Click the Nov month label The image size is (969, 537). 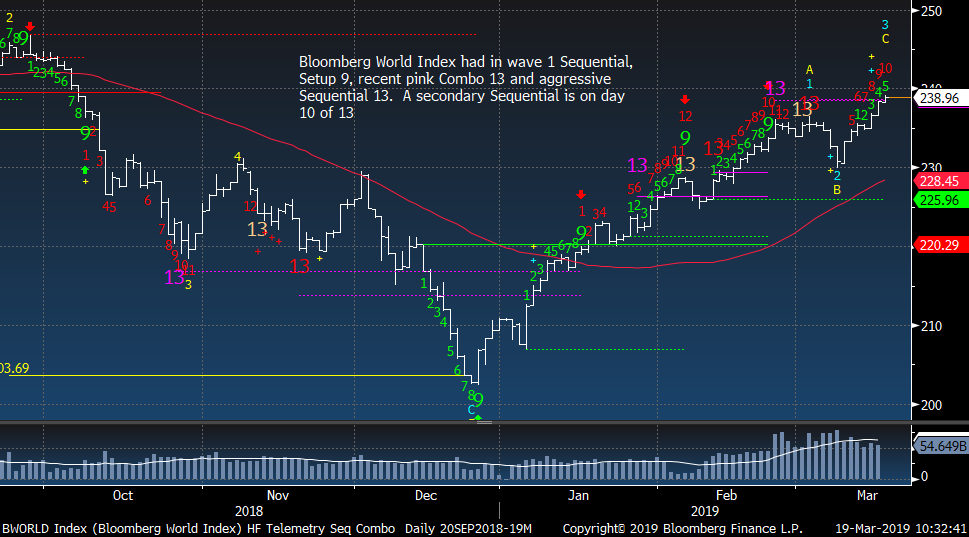click(278, 496)
